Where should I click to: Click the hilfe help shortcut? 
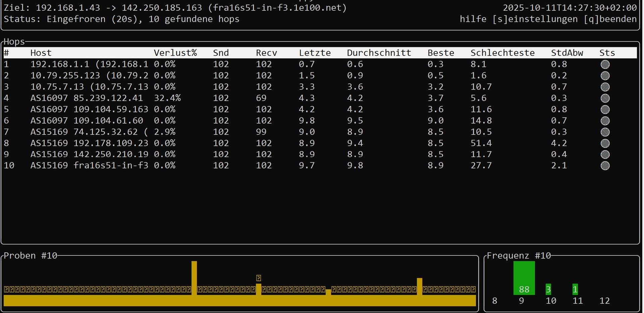pyautogui.click(x=473, y=19)
